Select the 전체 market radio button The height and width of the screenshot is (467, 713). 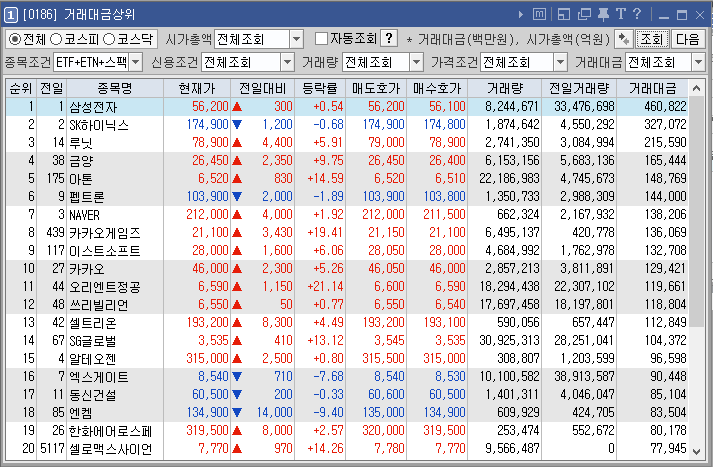coord(15,40)
